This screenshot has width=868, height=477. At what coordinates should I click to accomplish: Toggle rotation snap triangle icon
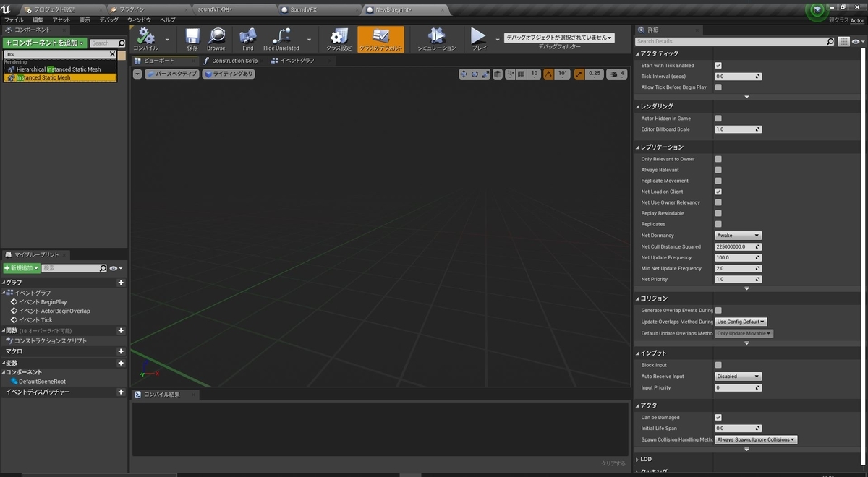pos(548,74)
